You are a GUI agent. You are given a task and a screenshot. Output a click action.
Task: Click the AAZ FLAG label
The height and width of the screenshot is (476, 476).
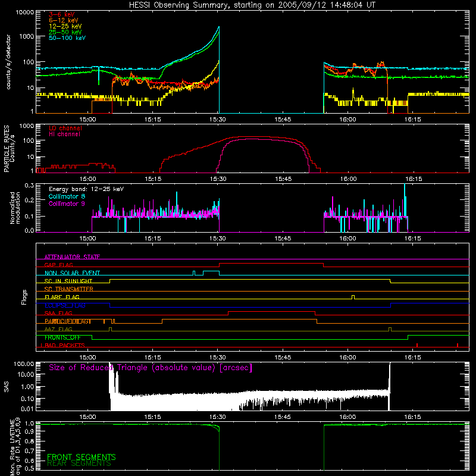click(58, 330)
